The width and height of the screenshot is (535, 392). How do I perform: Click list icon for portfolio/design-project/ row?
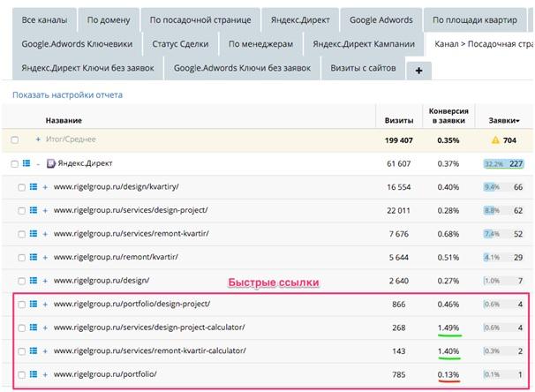click(x=33, y=304)
